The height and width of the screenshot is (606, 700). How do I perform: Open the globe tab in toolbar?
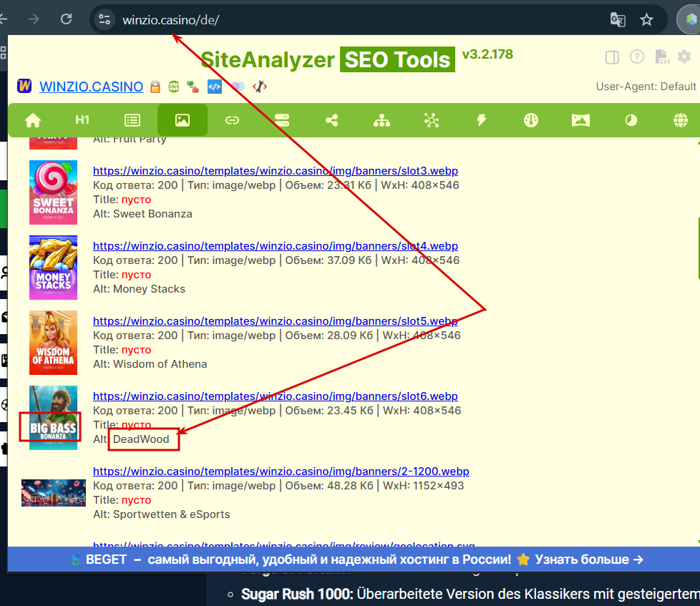point(681,120)
